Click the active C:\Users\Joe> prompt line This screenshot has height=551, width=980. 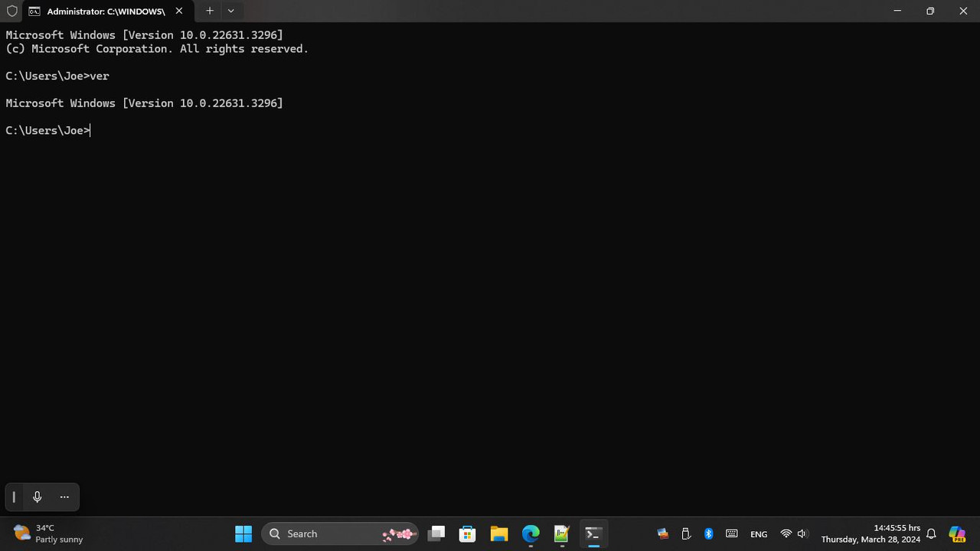pyautogui.click(x=48, y=130)
